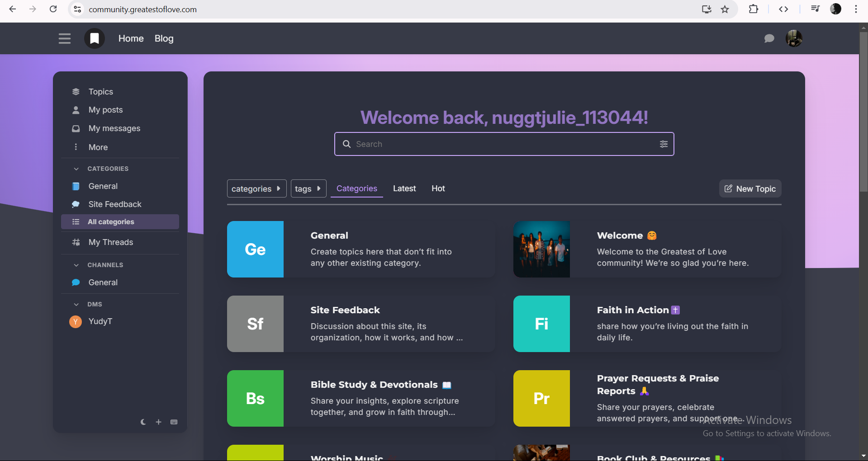Open Blog from the top navigation
This screenshot has height=461, width=868.
point(164,38)
